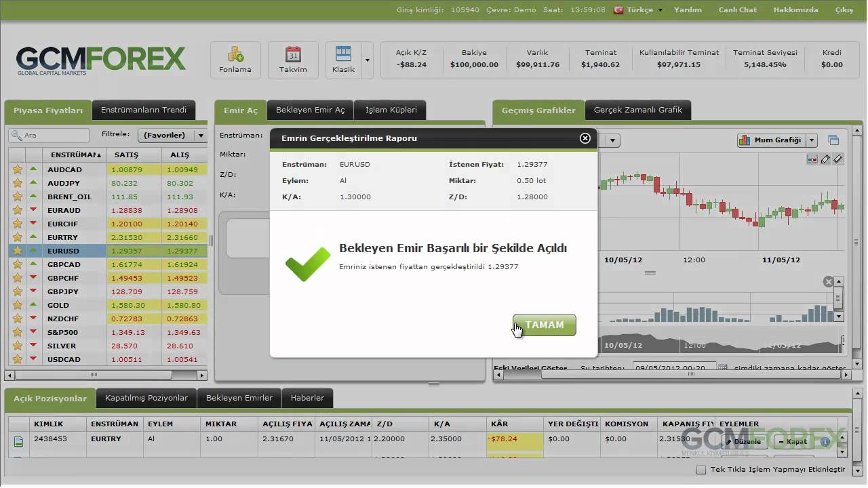Click the volume panel vertical scrollbar thumb
This screenshot has width=868, height=488.
click(x=839, y=297)
